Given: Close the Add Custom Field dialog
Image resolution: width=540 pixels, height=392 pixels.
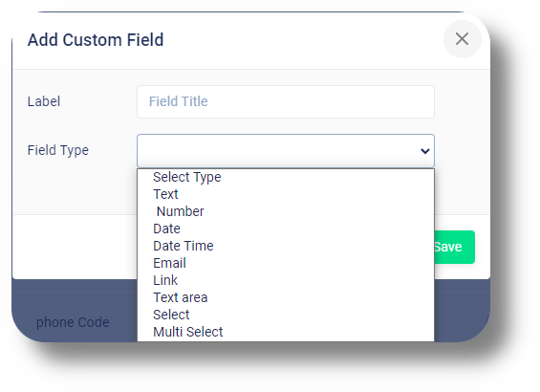Looking at the screenshot, I should 462,39.
